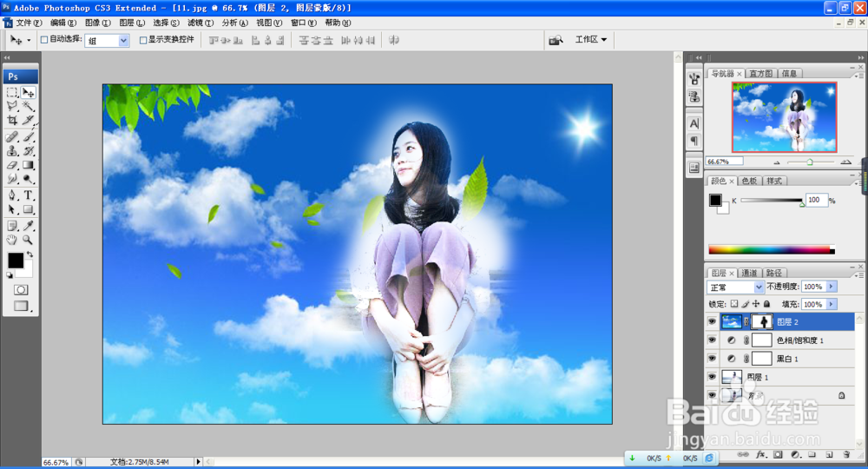
Task: Open the 填充 fill slider arrow
Action: point(832,304)
